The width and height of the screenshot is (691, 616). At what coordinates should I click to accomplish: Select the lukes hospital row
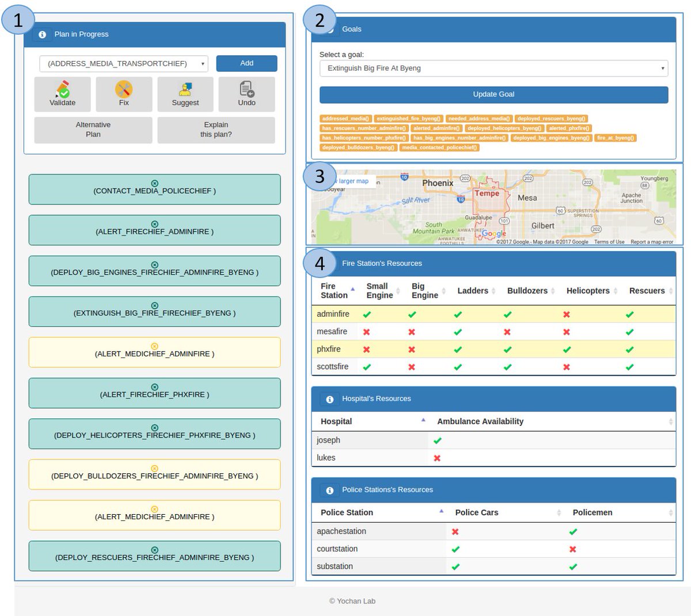point(493,458)
